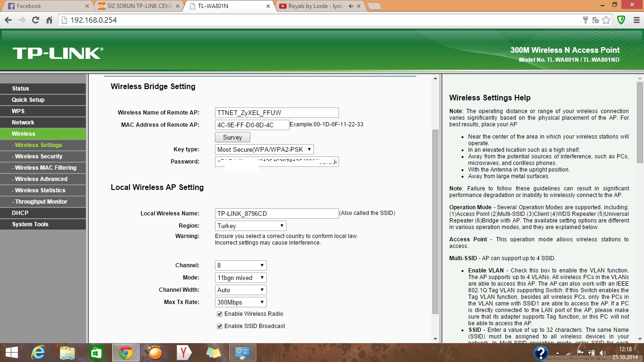Click the Wireless Name of Remote AP field
The image size is (644, 362).
click(x=277, y=113)
